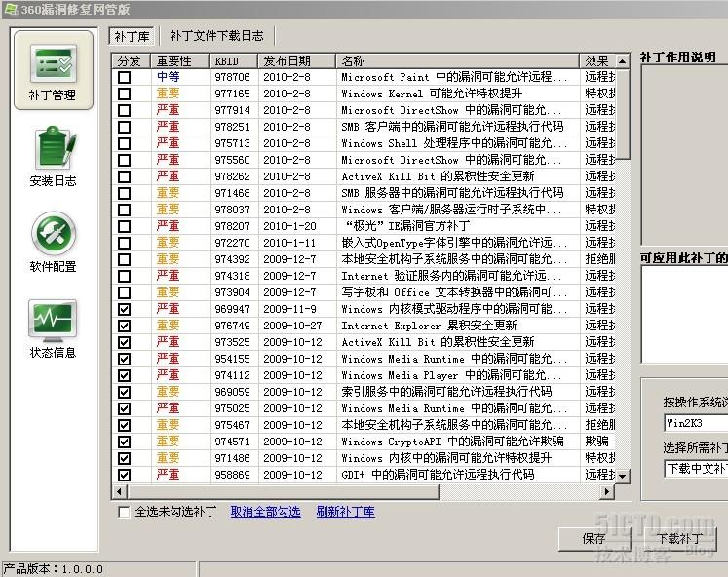728x577 pixels.
Task: Select the 'Windows Kernel 可能允许特权提升' entry
Action: [x=432, y=94]
